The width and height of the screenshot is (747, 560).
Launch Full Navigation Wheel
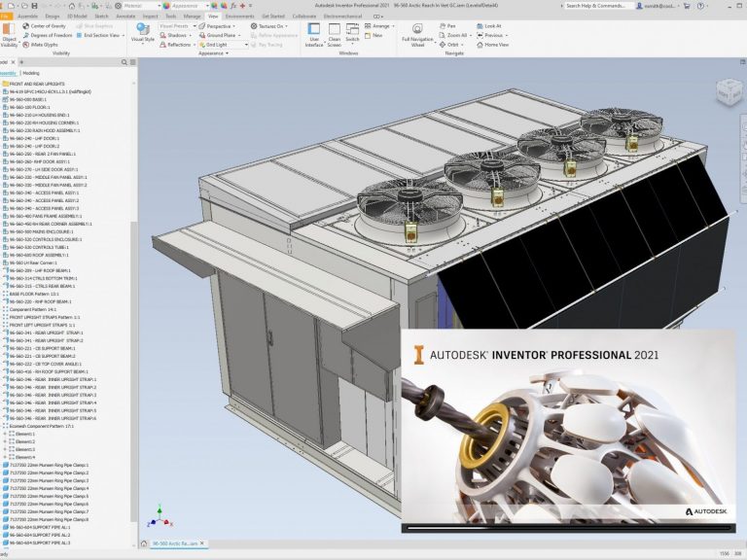tap(418, 35)
